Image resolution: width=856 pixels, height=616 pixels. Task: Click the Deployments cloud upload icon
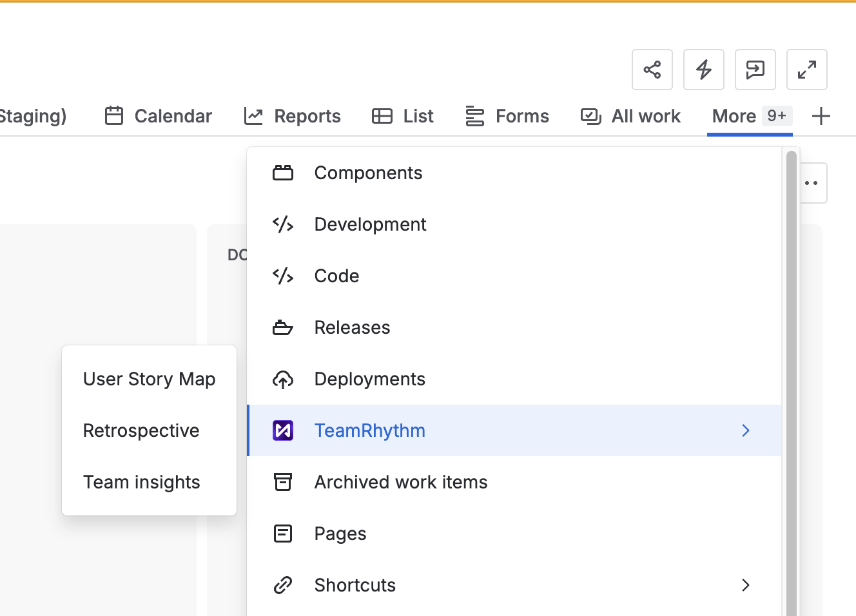(283, 380)
